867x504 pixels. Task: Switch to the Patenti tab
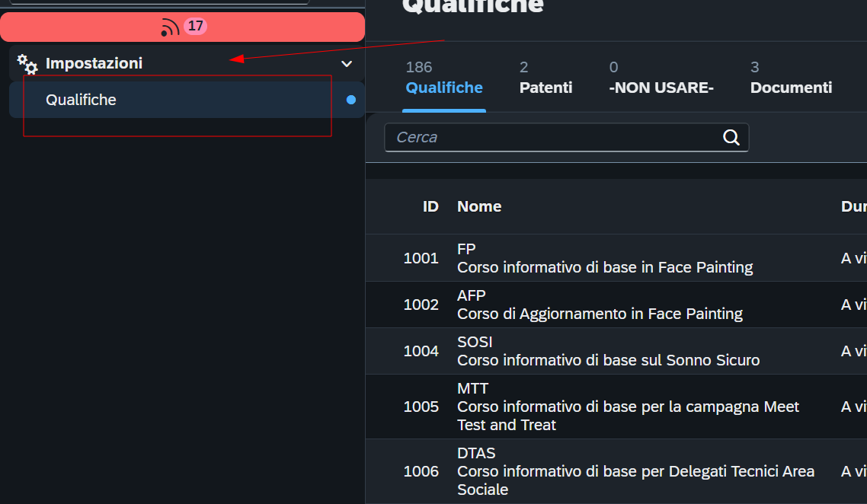(545, 78)
